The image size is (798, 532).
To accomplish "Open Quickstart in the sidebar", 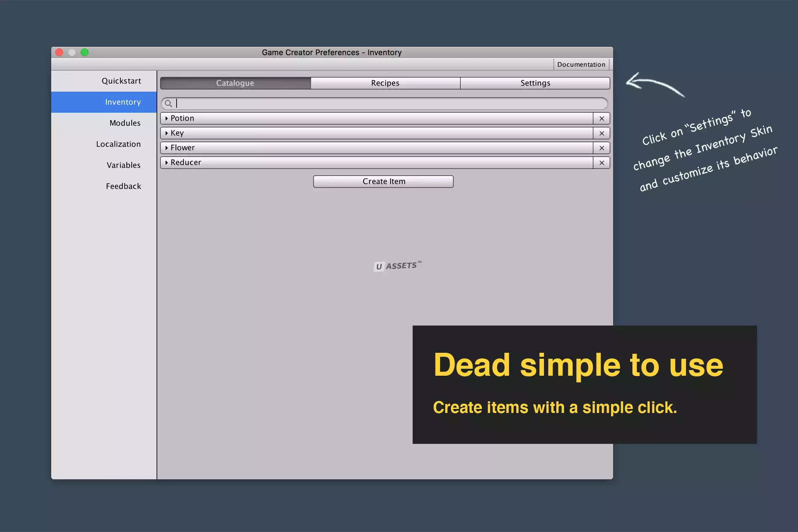I will click(x=121, y=81).
